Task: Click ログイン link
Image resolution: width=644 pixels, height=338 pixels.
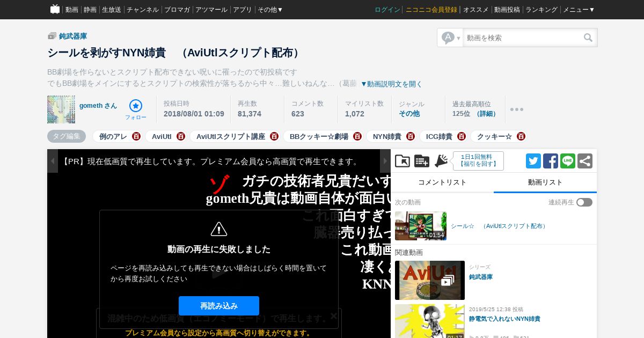Action: 387,10
